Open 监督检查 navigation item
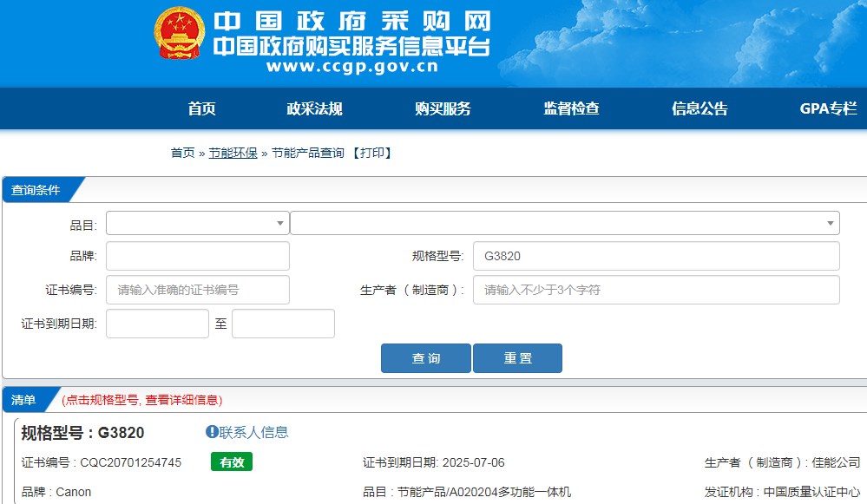This screenshot has height=504, width=867. (x=571, y=108)
